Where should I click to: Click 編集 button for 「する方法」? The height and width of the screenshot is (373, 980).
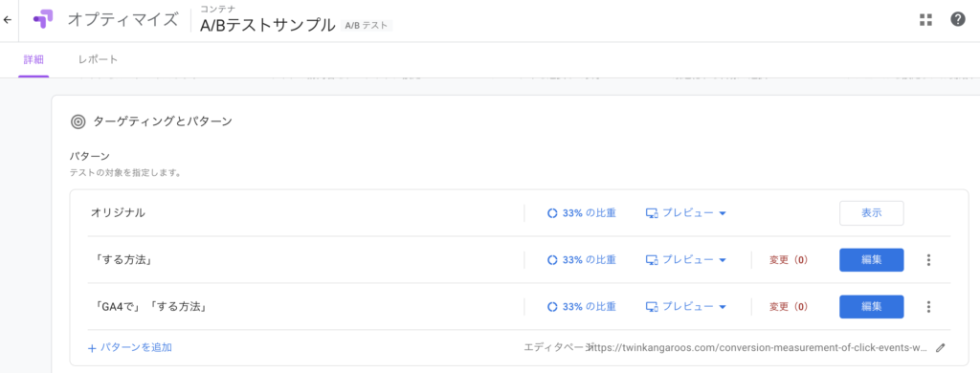click(871, 260)
